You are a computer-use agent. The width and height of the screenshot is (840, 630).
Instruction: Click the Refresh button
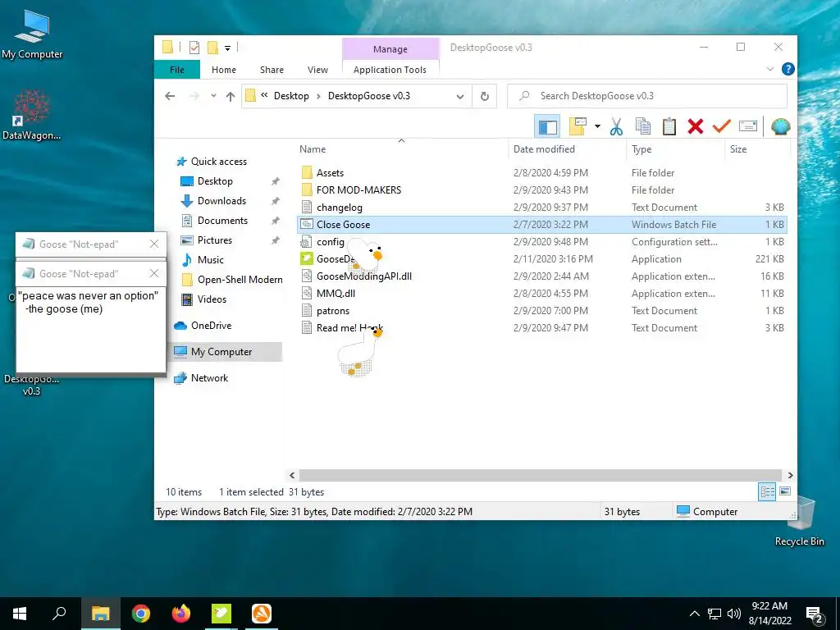click(484, 96)
